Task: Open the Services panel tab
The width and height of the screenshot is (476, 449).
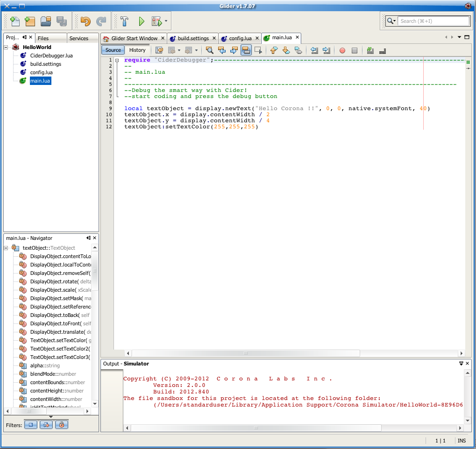Action: point(79,38)
